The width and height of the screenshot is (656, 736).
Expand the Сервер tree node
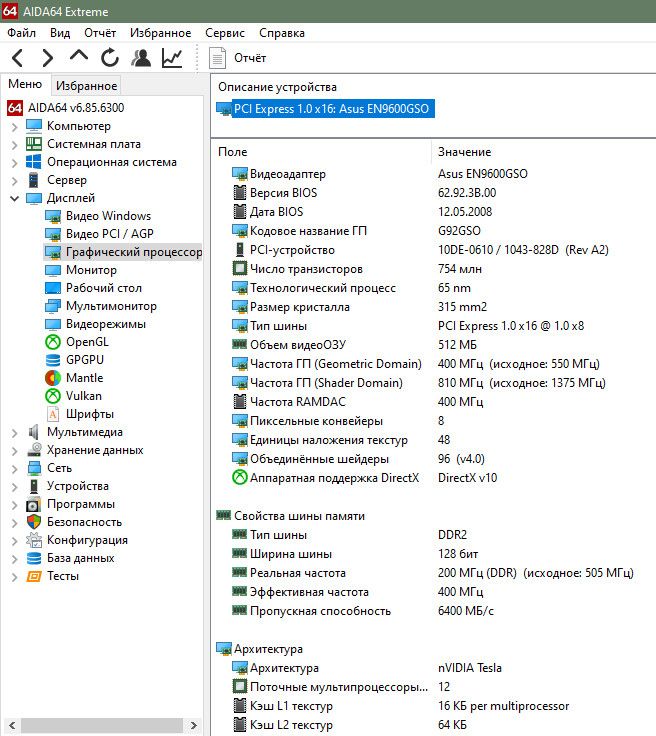pyautogui.click(x=14, y=181)
